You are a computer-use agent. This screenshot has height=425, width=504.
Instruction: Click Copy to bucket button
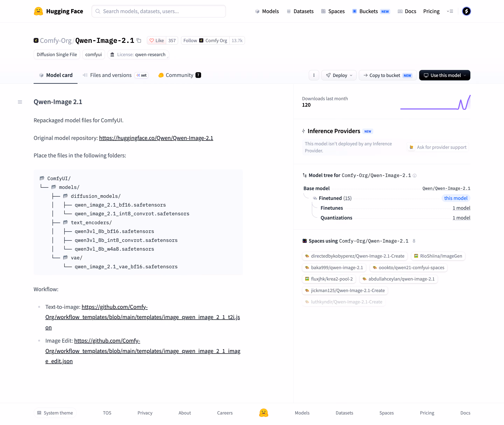tap(388, 75)
